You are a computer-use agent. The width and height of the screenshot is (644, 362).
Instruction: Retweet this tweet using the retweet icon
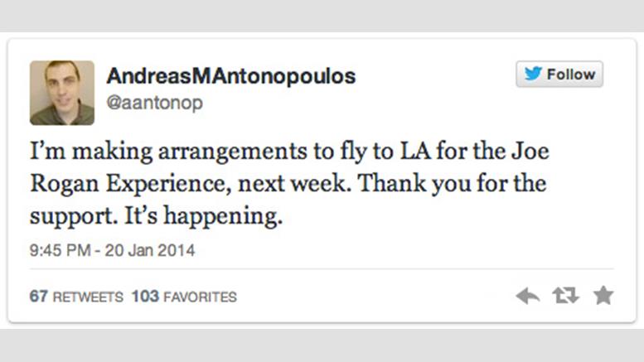(565, 296)
